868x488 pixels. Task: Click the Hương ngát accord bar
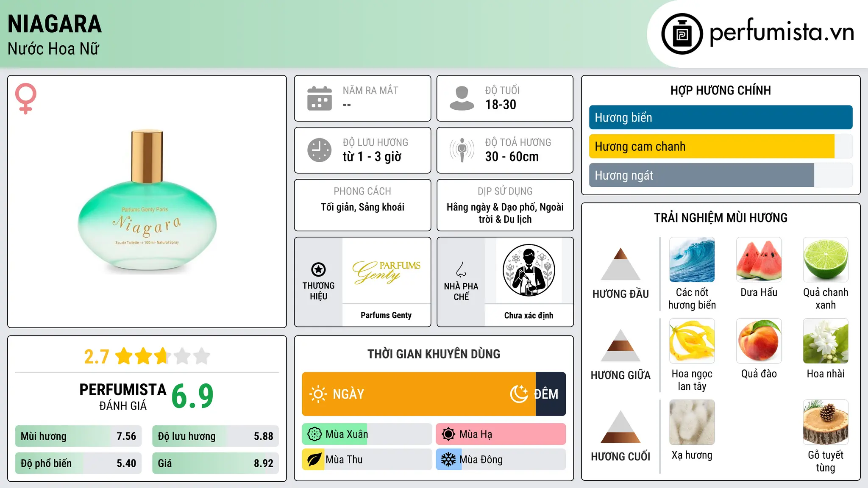[x=721, y=175]
